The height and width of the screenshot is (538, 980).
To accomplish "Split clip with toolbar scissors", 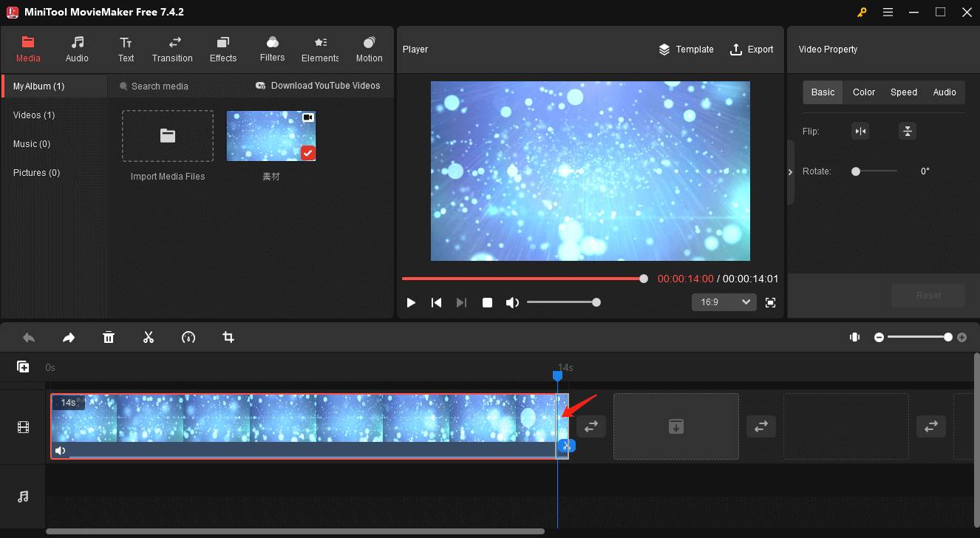I will [x=149, y=338].
